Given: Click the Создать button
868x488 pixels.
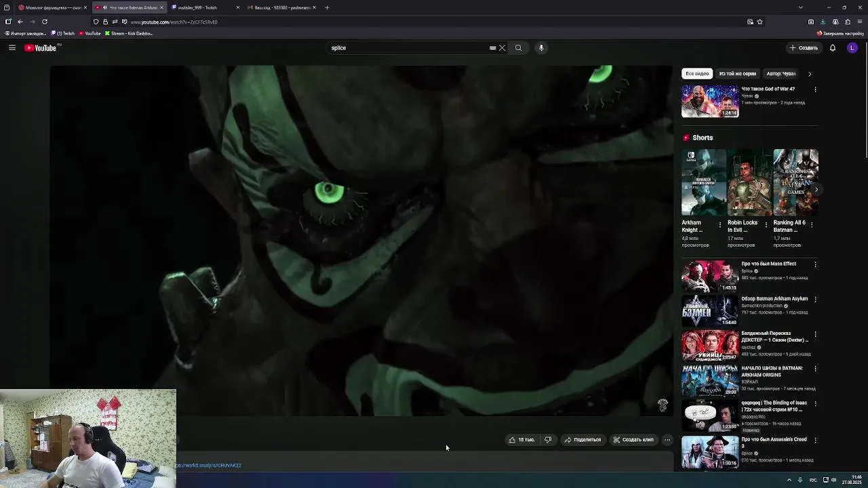Looking at the screenshot, I should pos(804,47).
